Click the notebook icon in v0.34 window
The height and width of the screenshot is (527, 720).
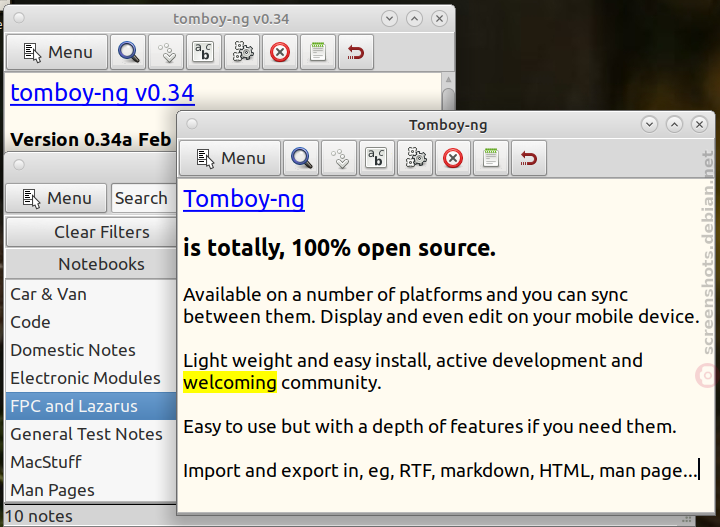pyautogui.click(x=318, y=52)
